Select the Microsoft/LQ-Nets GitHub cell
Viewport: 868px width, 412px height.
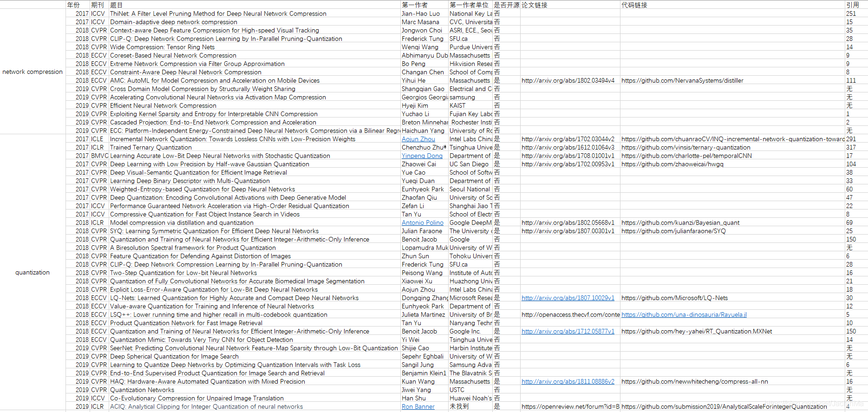(x=732, y=298)
